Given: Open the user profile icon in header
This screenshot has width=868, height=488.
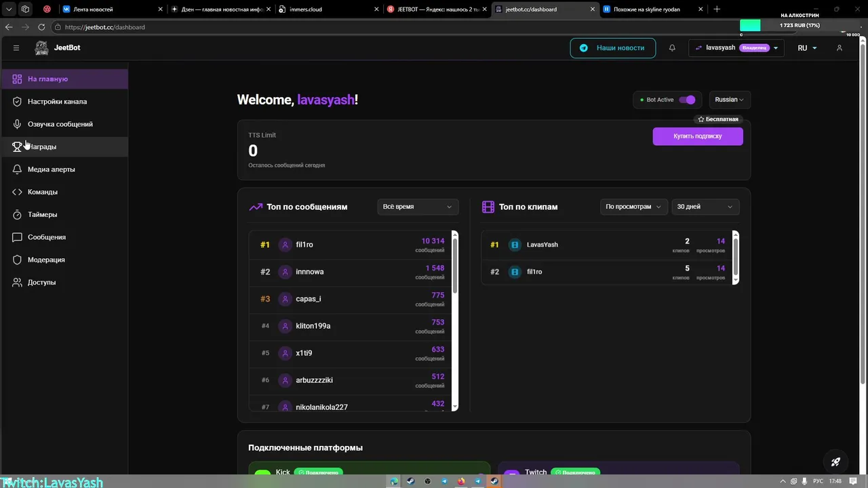Looking at the screenshot, I should pos(840,48).
